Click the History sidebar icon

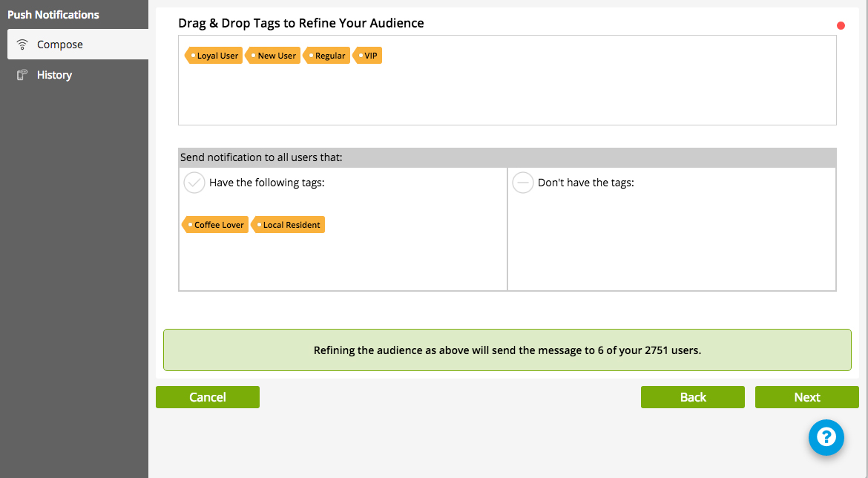click(22, 75)
